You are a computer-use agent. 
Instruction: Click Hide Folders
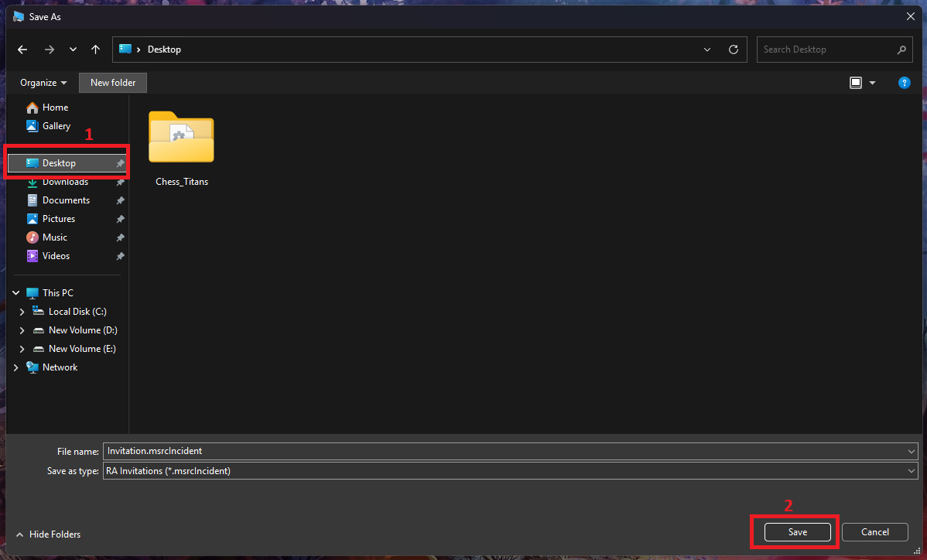coord(49,534)
